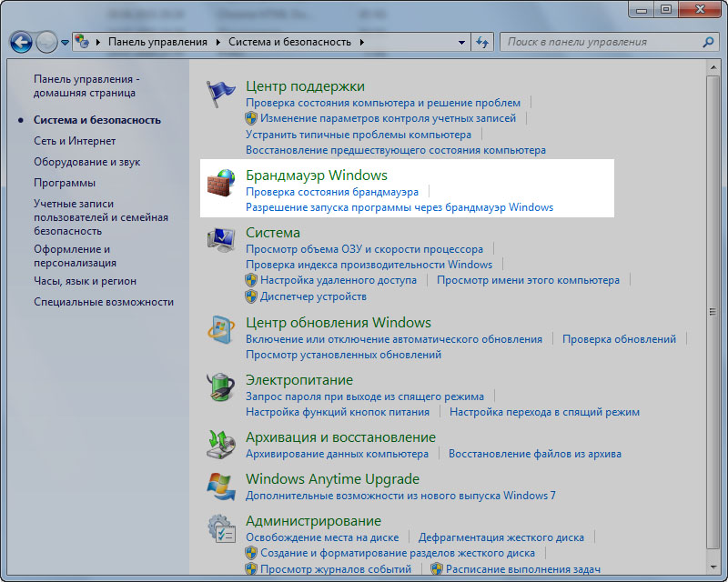
Task: Open Центр поддержки heading link
Action: pos(305,86)
